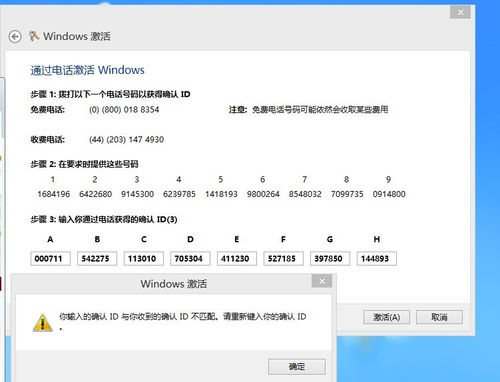
Task: Click installation ID group 4 value 6239785
Action: pos(179,194)
